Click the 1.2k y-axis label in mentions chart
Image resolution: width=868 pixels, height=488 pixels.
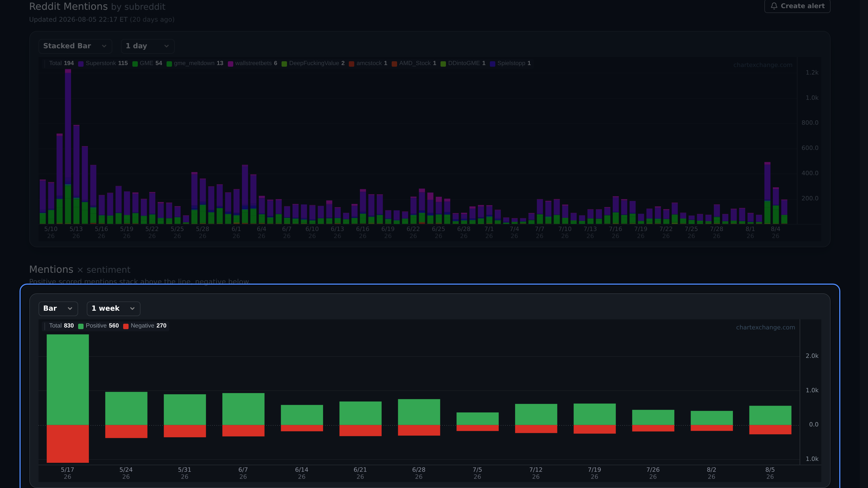[x=812, y=73]
